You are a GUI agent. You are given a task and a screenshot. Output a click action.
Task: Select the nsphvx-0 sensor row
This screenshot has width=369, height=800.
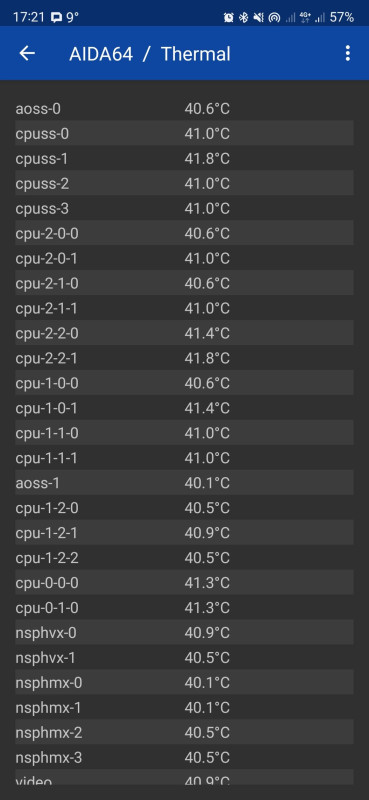[x=184, y=633]
